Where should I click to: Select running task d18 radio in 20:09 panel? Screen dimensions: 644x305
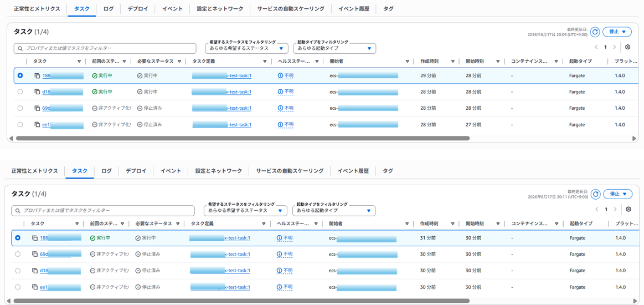point(20,91)
